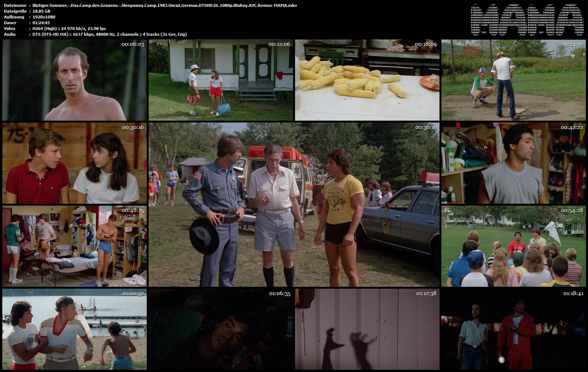Select the lakeside beach thumbnail

click(x=74, y=329)
